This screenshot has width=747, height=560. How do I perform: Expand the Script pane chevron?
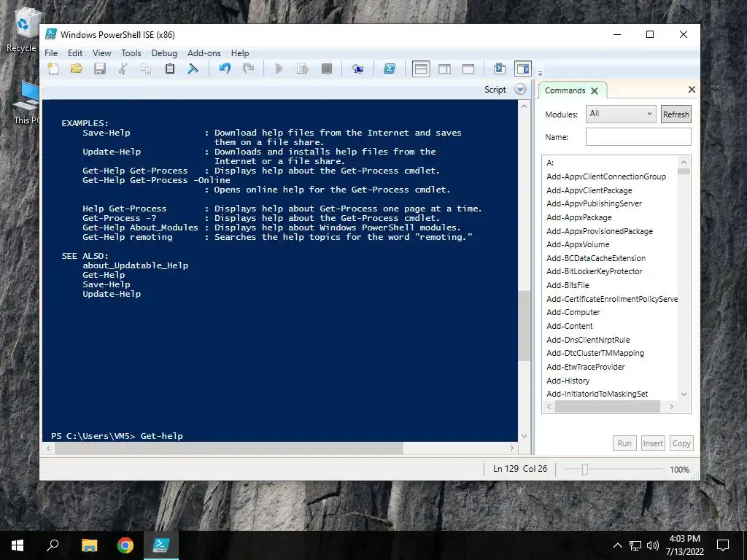[520, 90]
